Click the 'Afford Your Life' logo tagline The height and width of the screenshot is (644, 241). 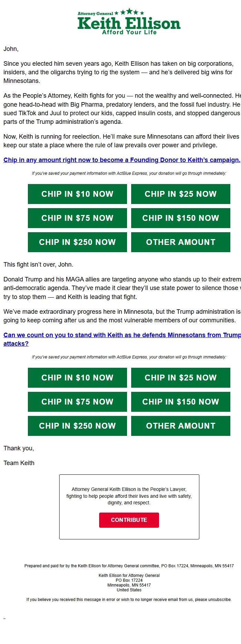click(x=129, y=32)
